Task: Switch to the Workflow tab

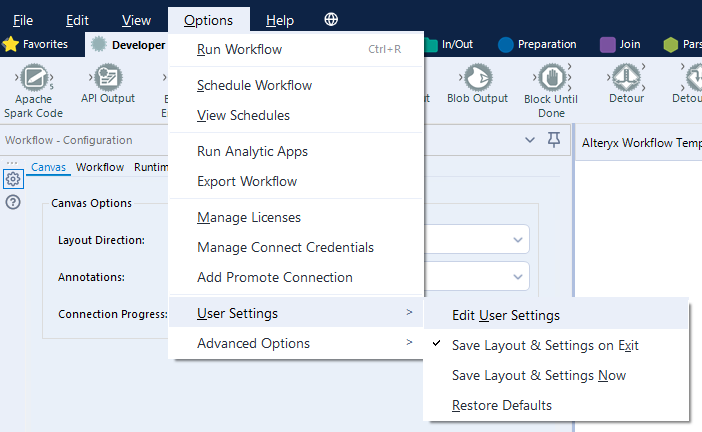Action: point(100,167)
